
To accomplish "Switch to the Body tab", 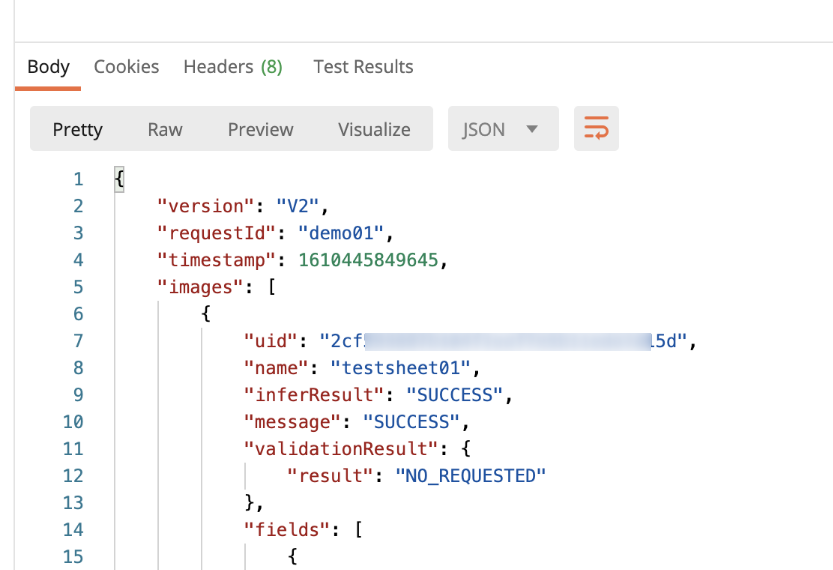I will point(48,67).
